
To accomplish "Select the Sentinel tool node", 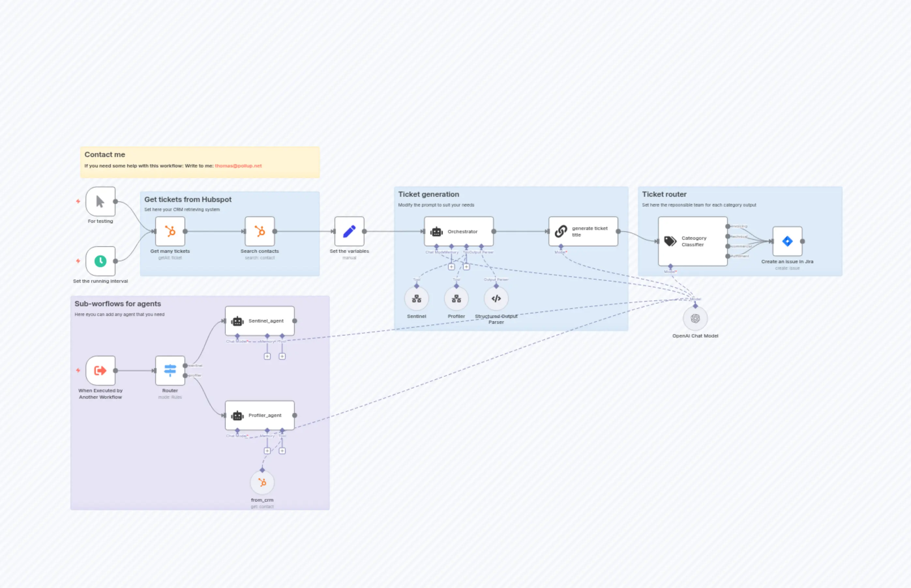I will click(416, 299).
